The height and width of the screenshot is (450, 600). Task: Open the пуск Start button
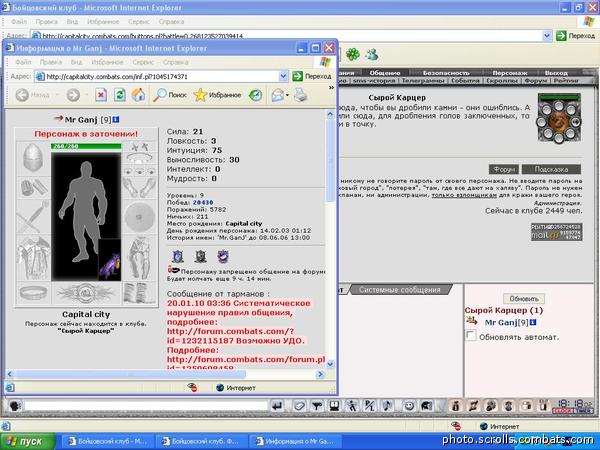(x=28, y=441)
